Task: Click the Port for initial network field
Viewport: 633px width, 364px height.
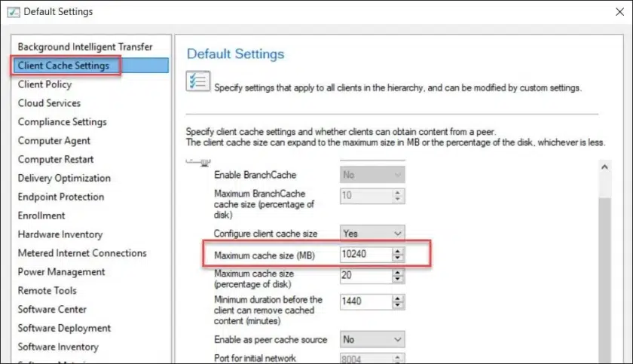Action: [365, 359]
